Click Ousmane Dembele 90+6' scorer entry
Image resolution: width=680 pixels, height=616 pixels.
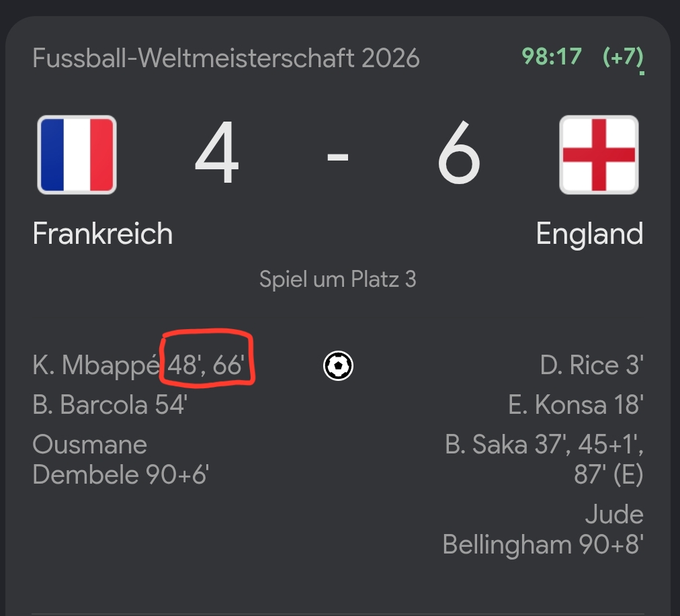click(121, 459)
